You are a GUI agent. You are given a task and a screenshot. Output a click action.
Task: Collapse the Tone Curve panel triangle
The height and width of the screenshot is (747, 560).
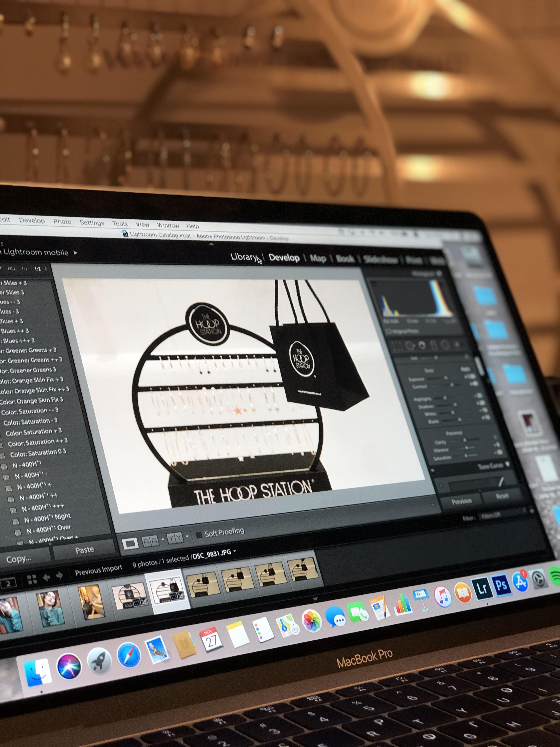pyautogui.click(x=507, y=464)
